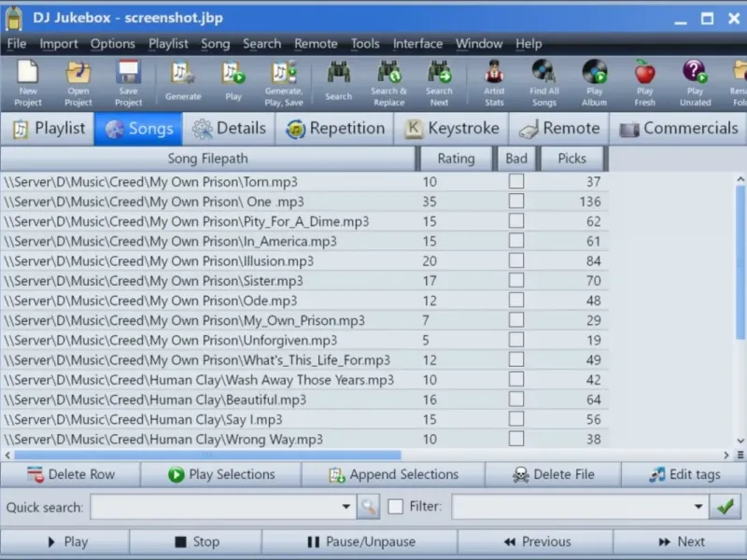747x560 pixels.
Task: Switch to the Playlist tab
Action: [x=48, y=129]
